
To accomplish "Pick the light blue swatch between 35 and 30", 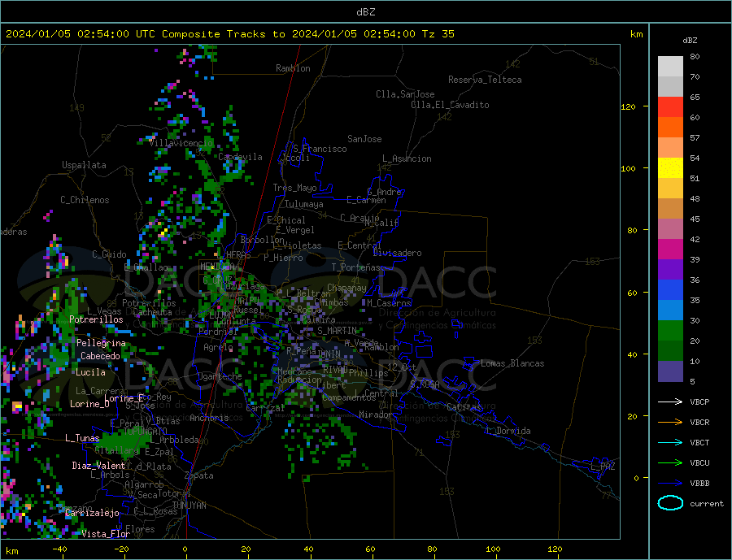I will (x=670, y=310).
